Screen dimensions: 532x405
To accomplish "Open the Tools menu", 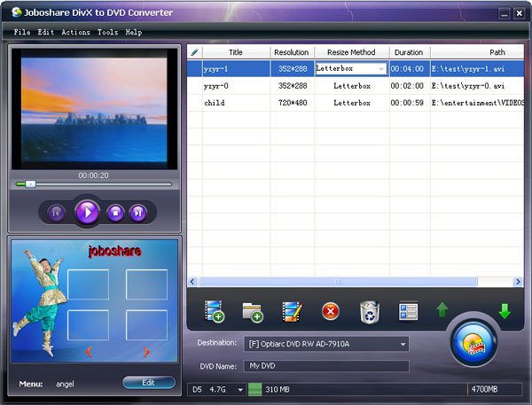I will (x=108, y=32).
